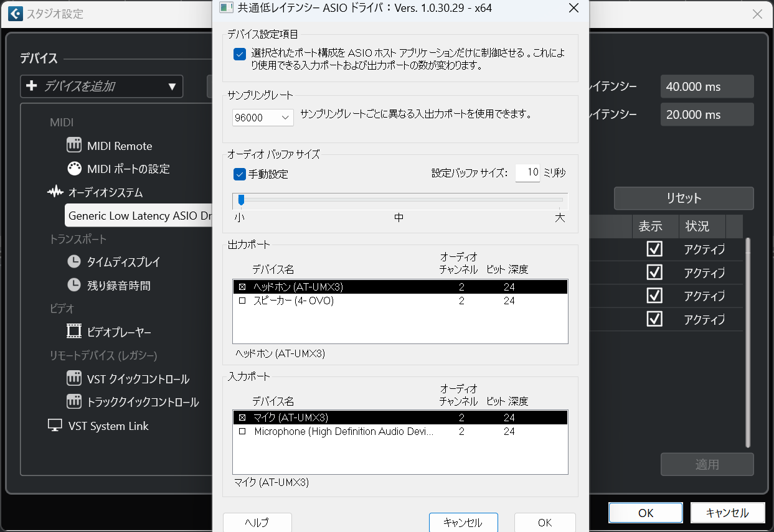This screenshot has height=532, width=774.
Task: Select the 残り録音時間 clock entry
Action: pyautogui.click(x=108, y=286)
